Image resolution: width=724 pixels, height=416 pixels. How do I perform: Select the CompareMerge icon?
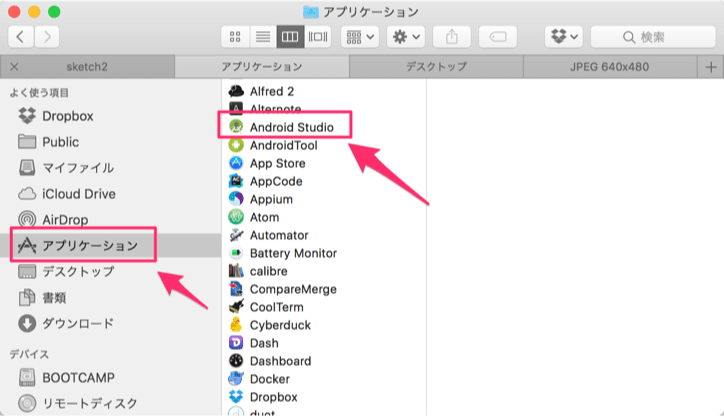click(236, 289)
